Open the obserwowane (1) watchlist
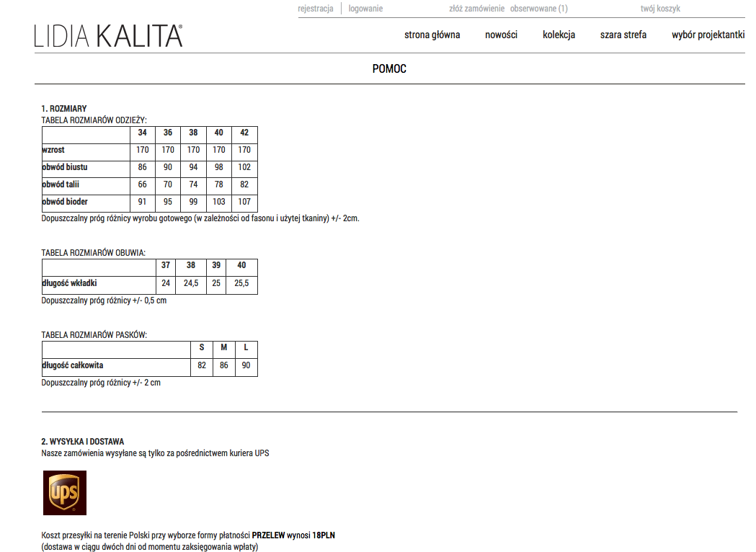This screenshot has width=756, height=552. click(538, 9)
